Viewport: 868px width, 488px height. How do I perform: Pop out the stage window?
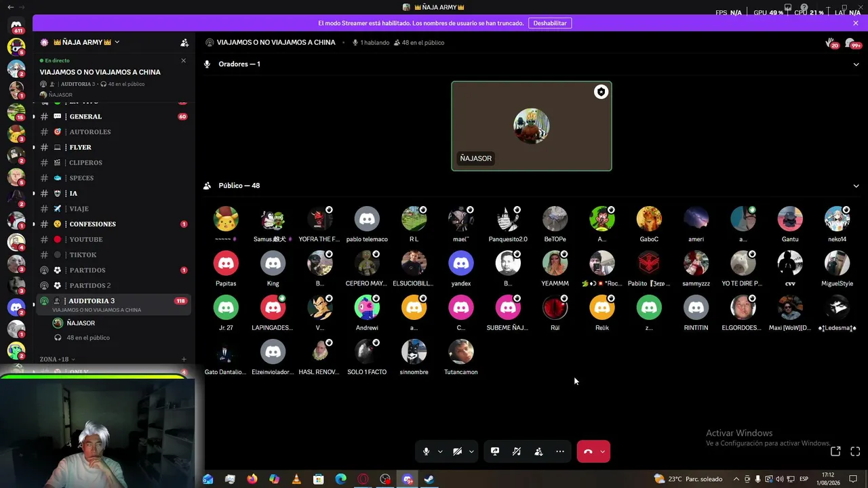tap(835, 451)
